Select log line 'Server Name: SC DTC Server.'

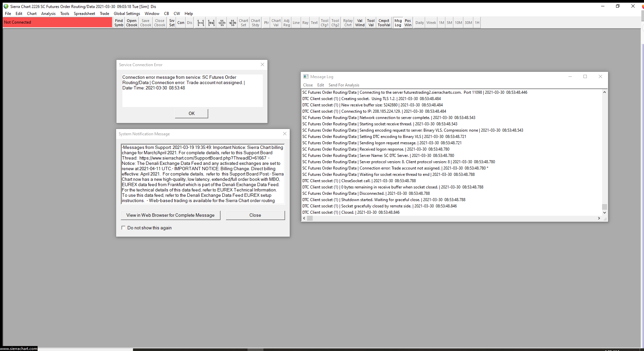point(378,156)
